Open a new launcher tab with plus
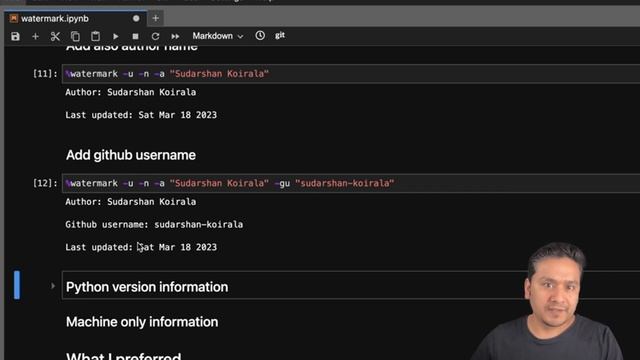Viewport: 640px width, 360px height. coord(156,18)
